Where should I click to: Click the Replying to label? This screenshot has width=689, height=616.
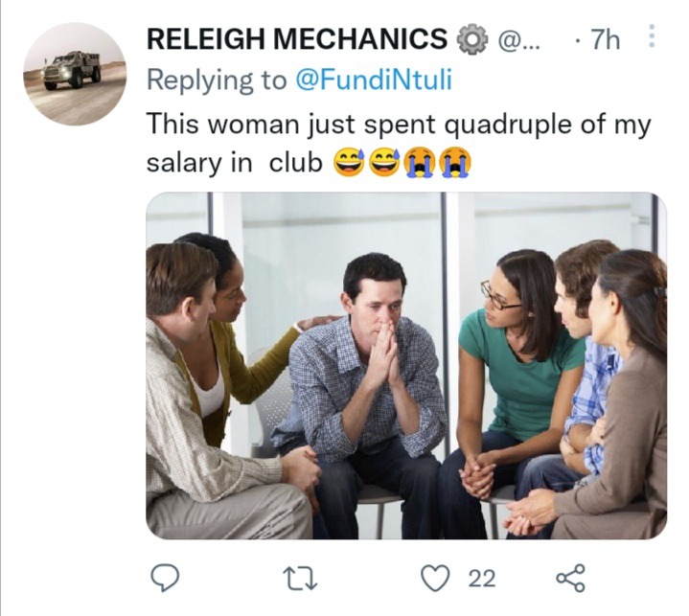pos(218,80)
